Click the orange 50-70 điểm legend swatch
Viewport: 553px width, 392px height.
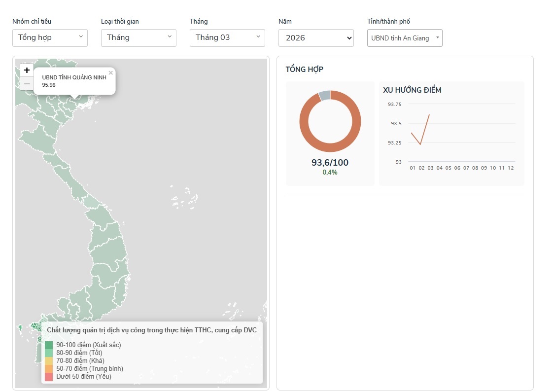(x=49, y=369)
